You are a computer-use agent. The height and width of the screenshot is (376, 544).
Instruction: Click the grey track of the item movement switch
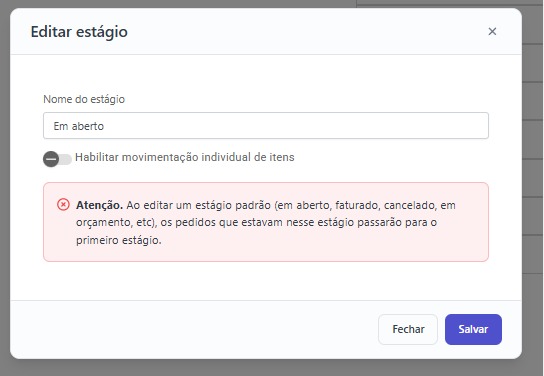(66, 159)
